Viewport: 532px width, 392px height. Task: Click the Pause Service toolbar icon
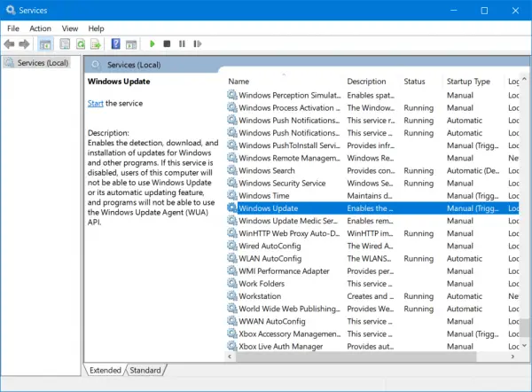(182, 43)
